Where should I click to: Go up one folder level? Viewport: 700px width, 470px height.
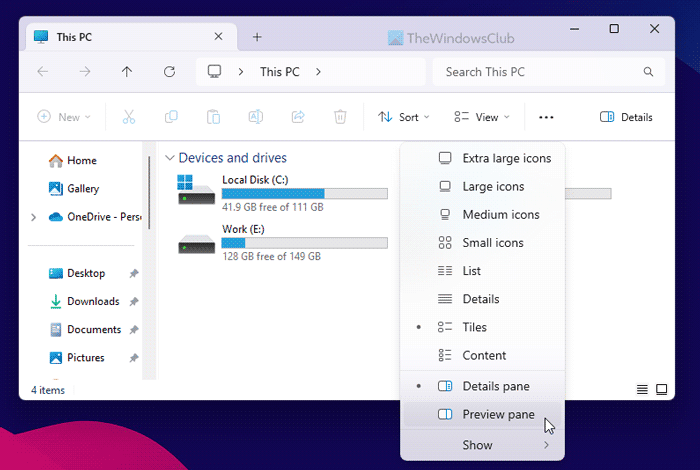tap(127, 71)
